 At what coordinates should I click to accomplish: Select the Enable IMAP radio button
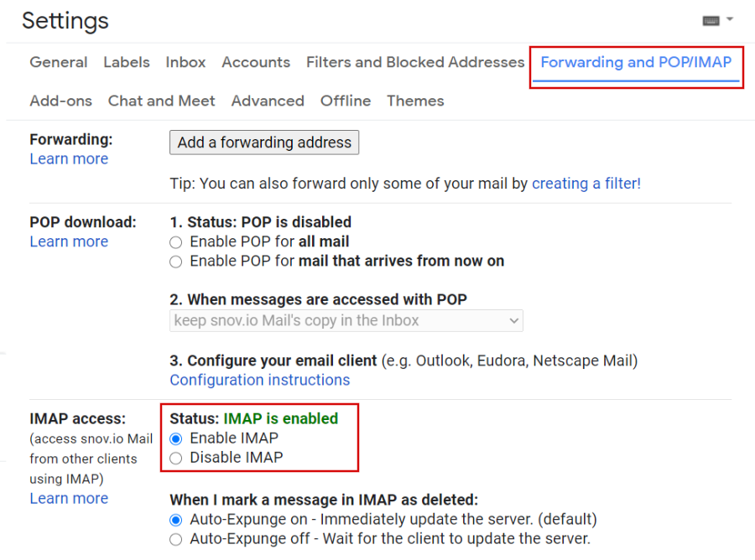click(176, 438)
